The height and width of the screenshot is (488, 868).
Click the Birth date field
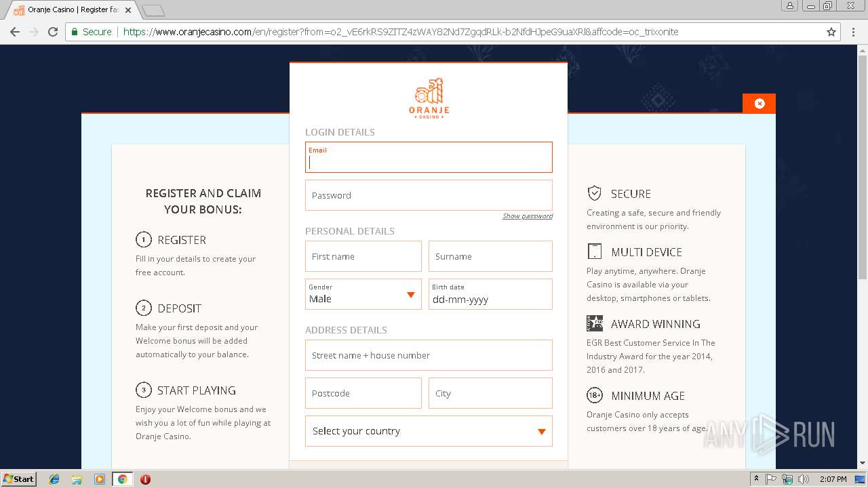pyautogui.click(x=490, y=294)
